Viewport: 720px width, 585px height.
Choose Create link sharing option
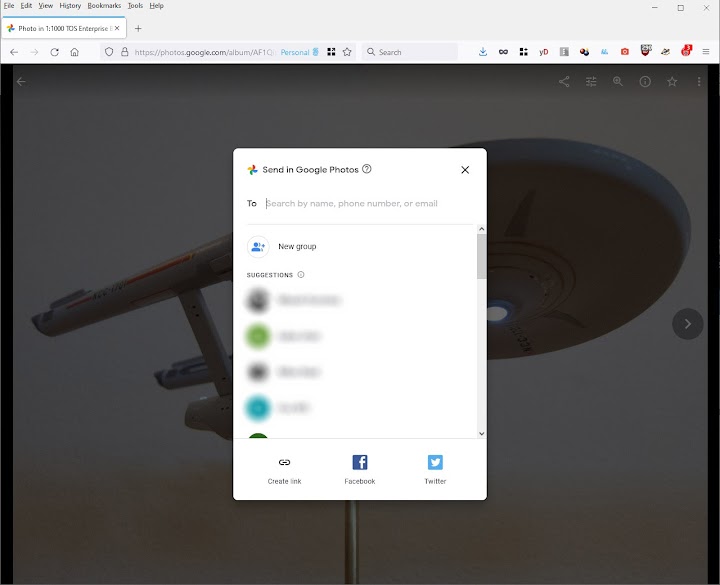pyautogui.click(x=284, y=470)
